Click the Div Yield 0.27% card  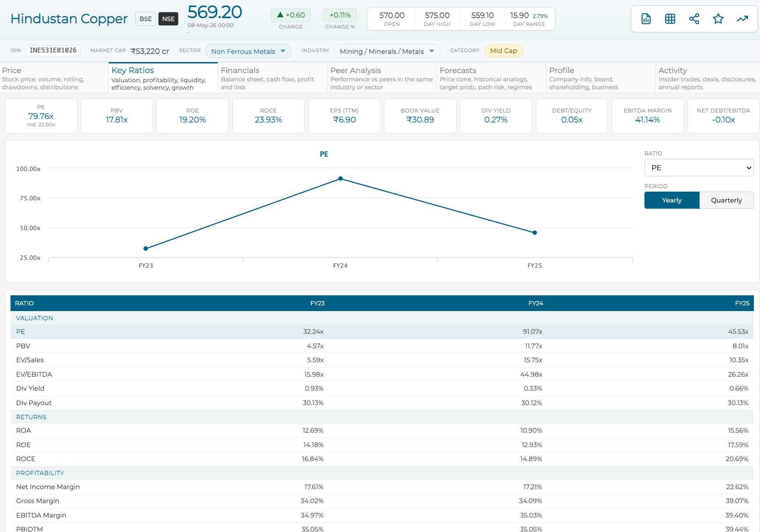coord(496,116)
